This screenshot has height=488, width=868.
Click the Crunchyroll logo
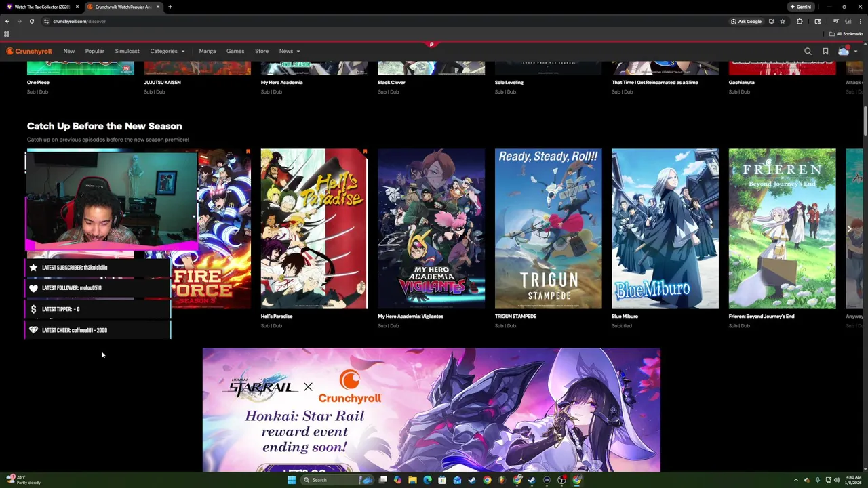[x=29, y=51]
